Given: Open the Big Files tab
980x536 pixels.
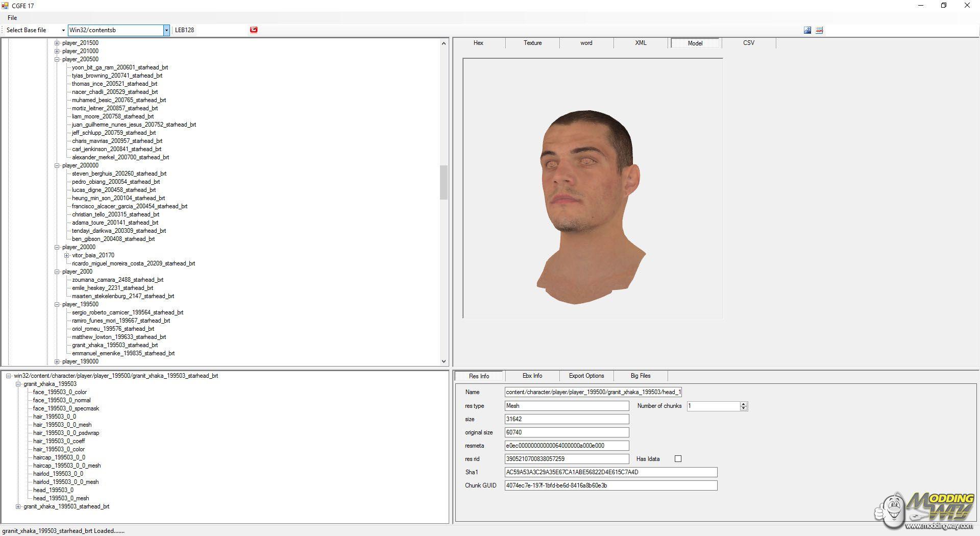Looking at the screenshot, I should point(640,376).
